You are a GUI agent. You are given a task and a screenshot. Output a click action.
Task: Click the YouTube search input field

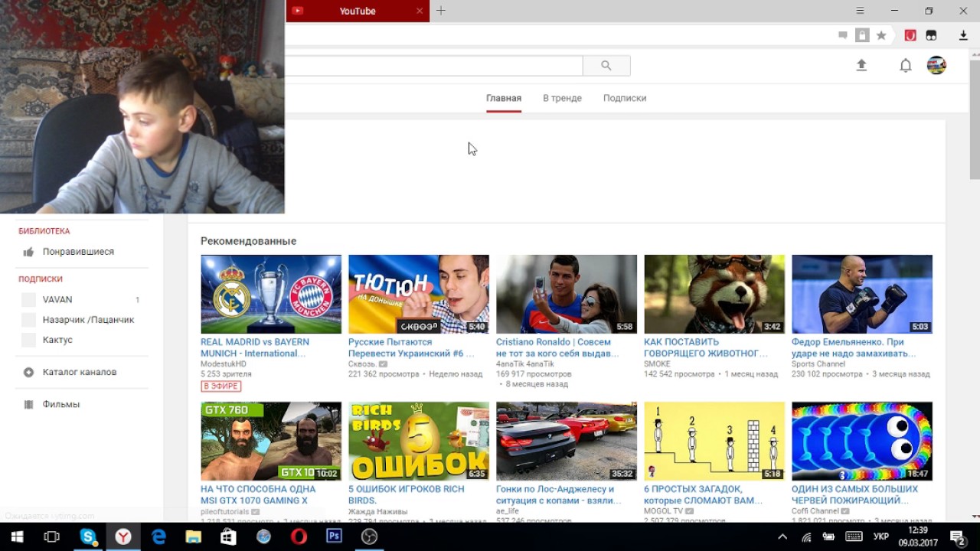coord(433,66)
